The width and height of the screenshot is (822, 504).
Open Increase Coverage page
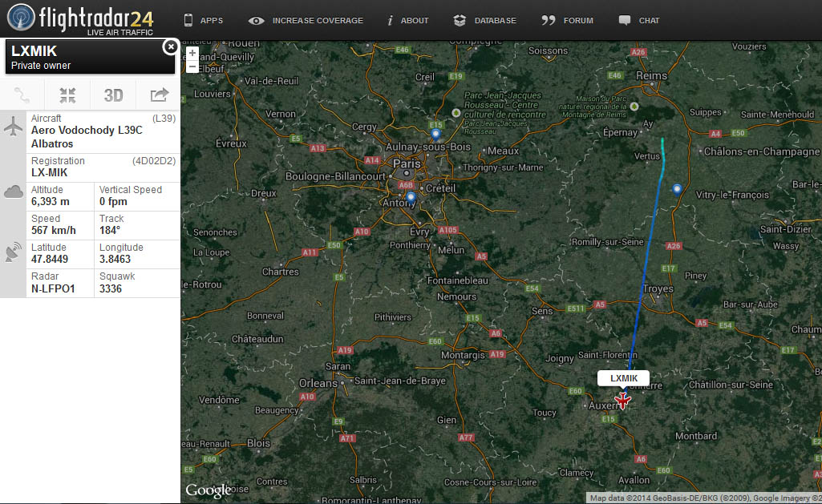pos(317,21)
